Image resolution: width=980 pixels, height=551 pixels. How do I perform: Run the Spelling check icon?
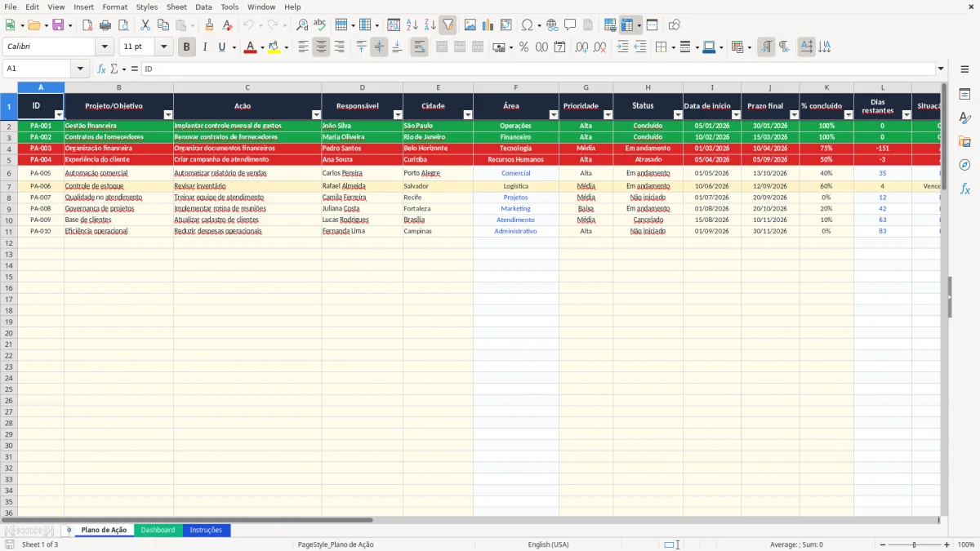click(319, 25)
